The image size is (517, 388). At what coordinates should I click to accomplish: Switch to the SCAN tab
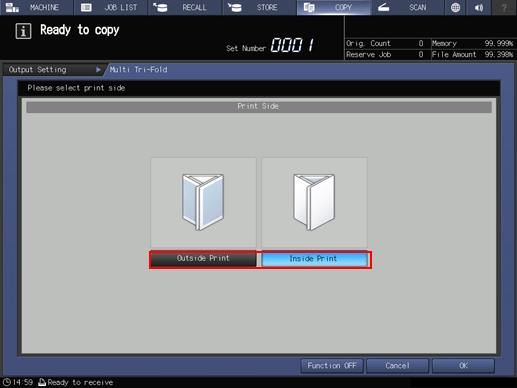click(x=408, y=7)
